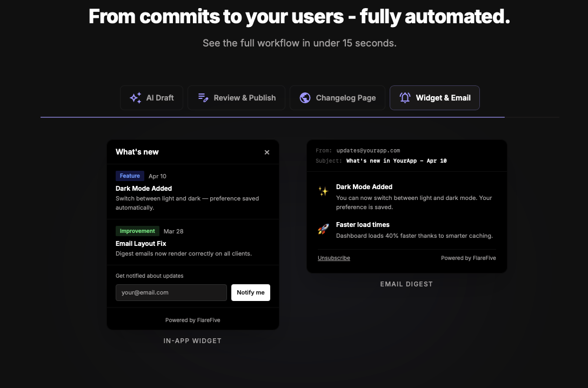Viewport: 588px width, 388px height.
Task: Select the Widget & Email tab
Action: pos(435,98)
